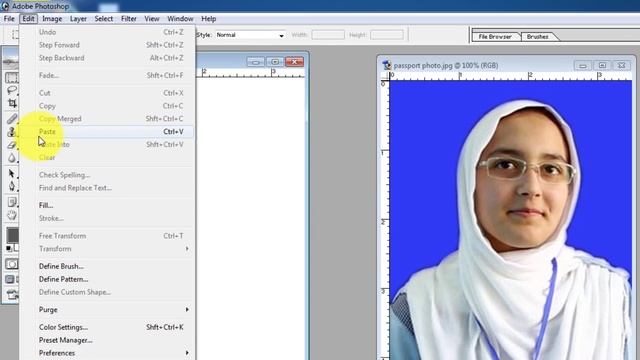Toggle Standard edit mode button
640x360 pixels.
[x=11, y=264]
